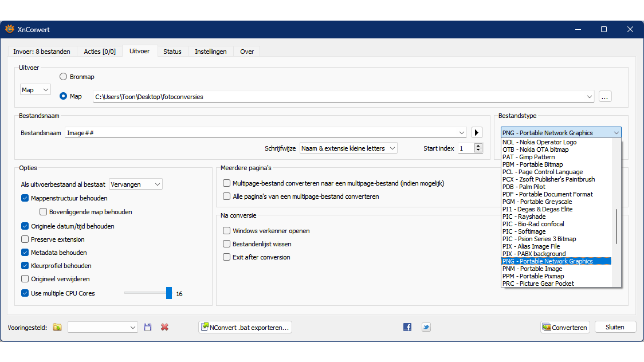Delete preset using the red X icon
The height and width of the screenshot is (362, 644).
164,327
